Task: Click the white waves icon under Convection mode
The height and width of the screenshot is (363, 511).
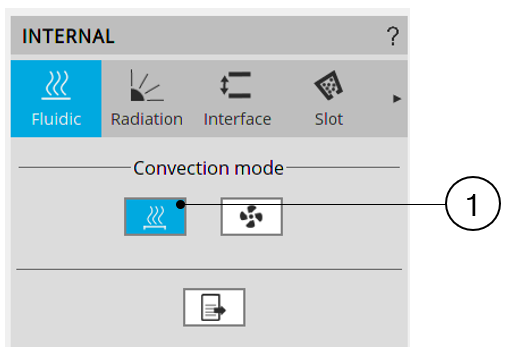Action: [155, 218]
